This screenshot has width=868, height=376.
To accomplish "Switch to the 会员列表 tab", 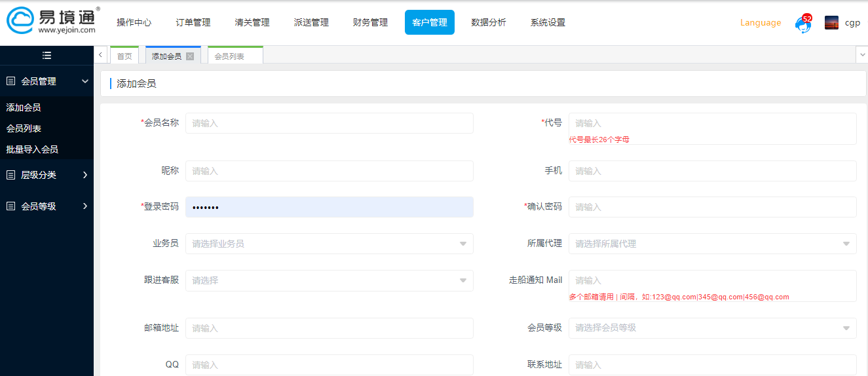I will coord(229,57).
